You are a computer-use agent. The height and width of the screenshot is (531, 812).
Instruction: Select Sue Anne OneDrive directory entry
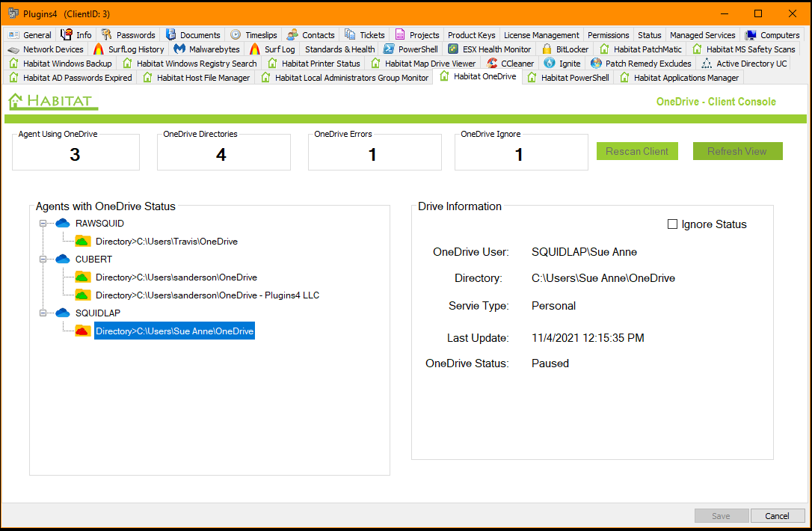point(174,331)
